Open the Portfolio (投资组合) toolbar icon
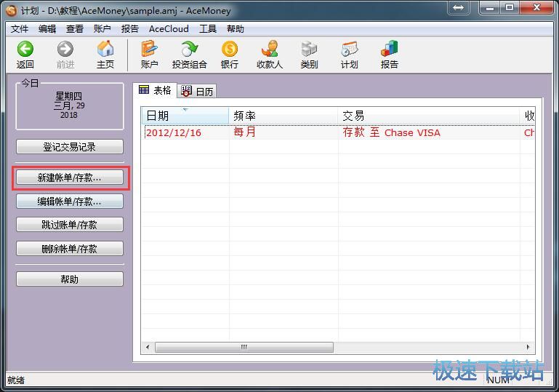 coord(189,49)
